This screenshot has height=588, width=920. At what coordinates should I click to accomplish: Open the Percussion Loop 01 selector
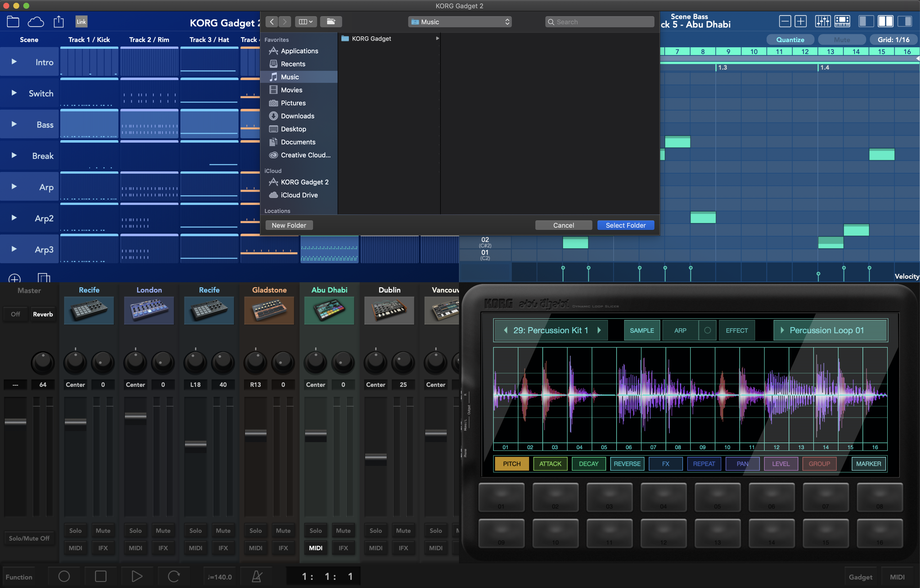tap(830, 331)
